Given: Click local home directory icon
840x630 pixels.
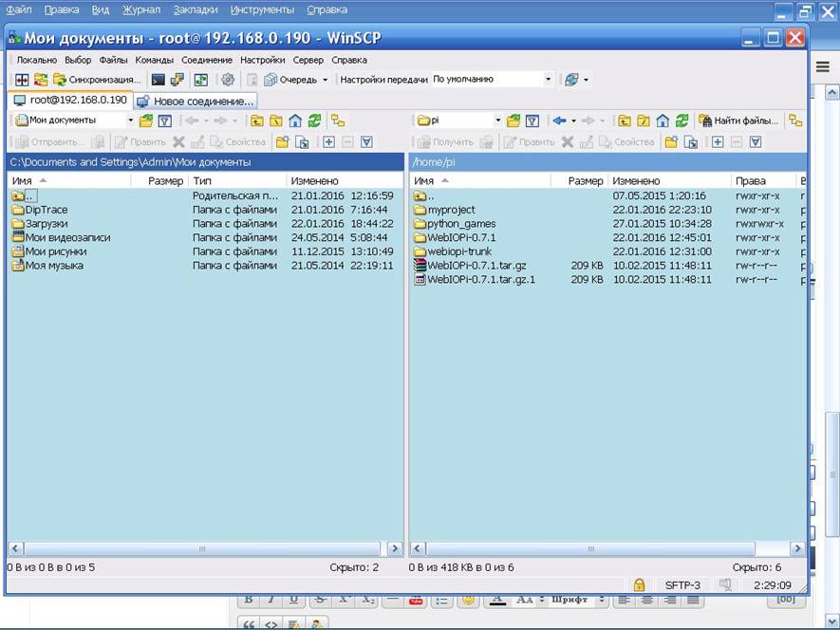Looking at the screenshot, I should point(295,120).
